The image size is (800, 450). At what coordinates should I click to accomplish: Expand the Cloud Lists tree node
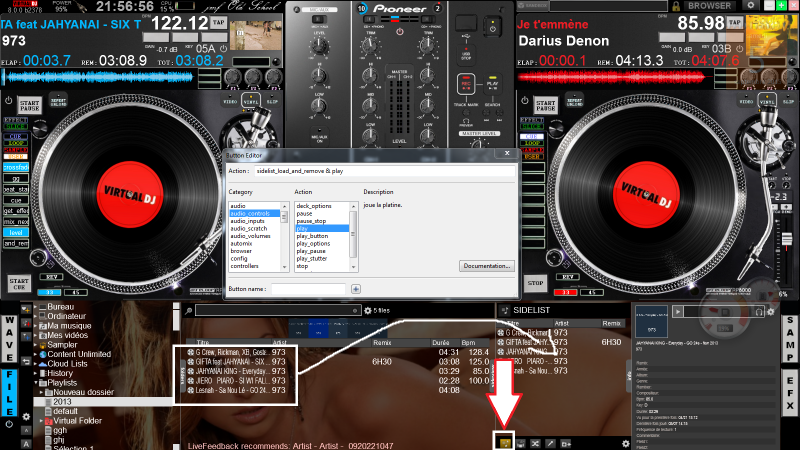click(x=37, y=362)
